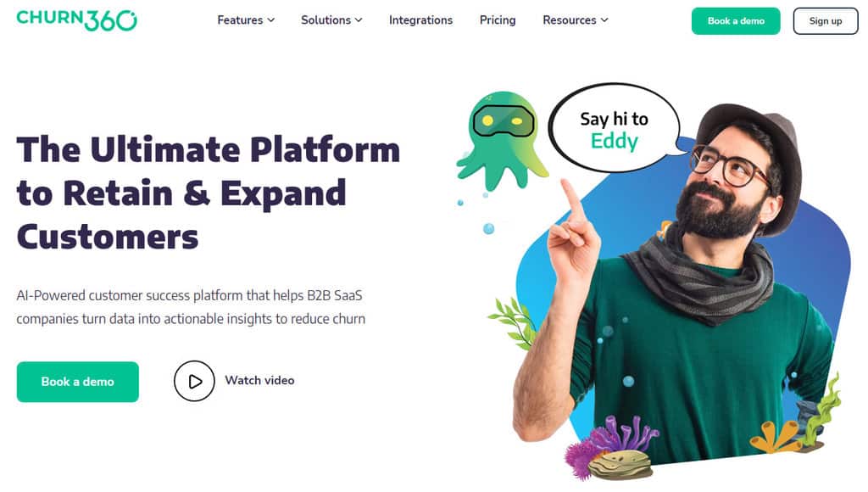This screenshot has width=868, height=492.
Task: Expand the Resources dropdown chevron
Action: pyautogui.click(x=604, y=20)
